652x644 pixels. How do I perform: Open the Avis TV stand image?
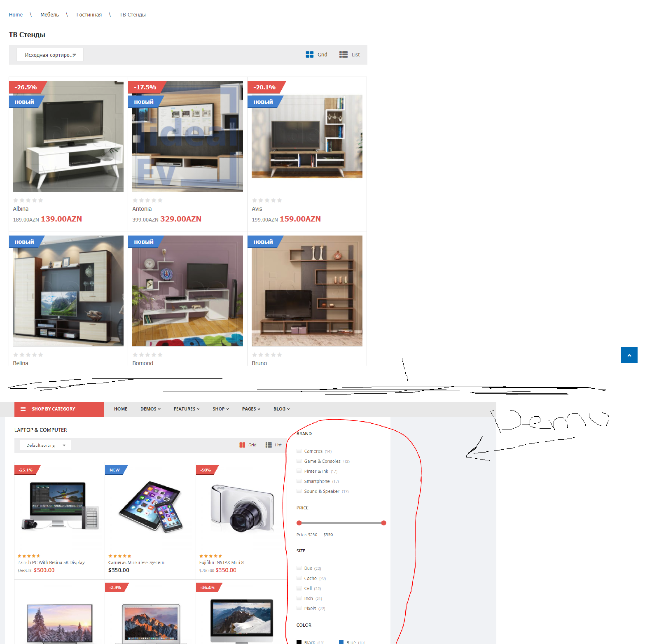point(307,136)
